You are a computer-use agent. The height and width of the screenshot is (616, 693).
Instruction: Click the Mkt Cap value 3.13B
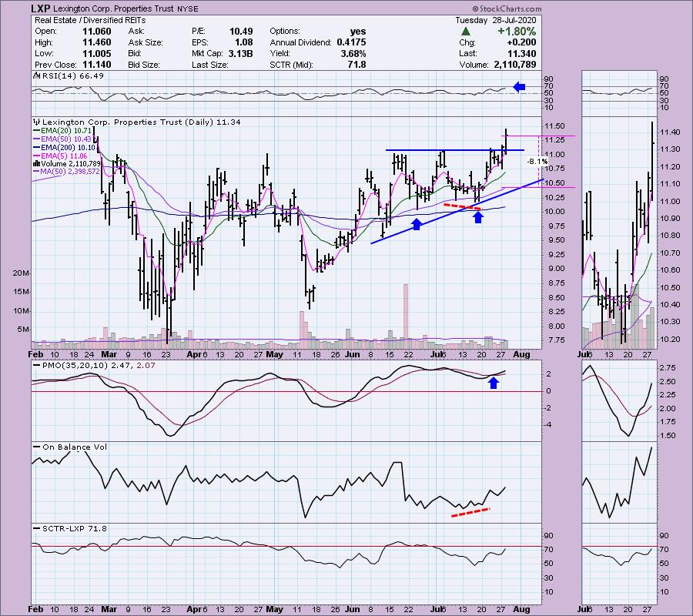(x=241, y=53)
